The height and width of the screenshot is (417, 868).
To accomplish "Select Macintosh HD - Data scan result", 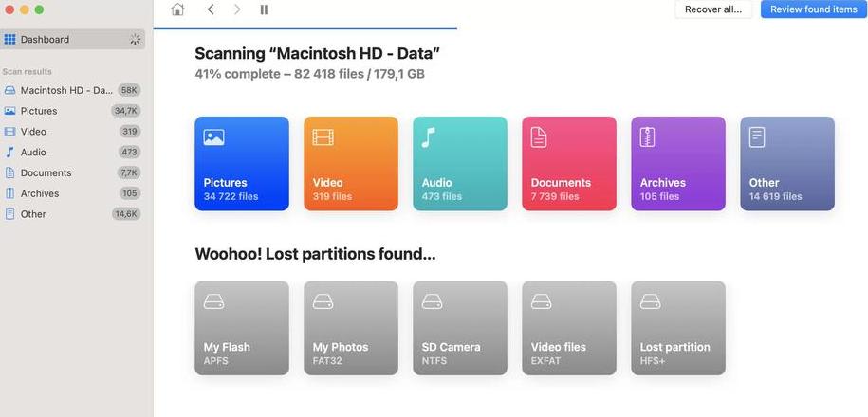I will (x=72, y=90).
